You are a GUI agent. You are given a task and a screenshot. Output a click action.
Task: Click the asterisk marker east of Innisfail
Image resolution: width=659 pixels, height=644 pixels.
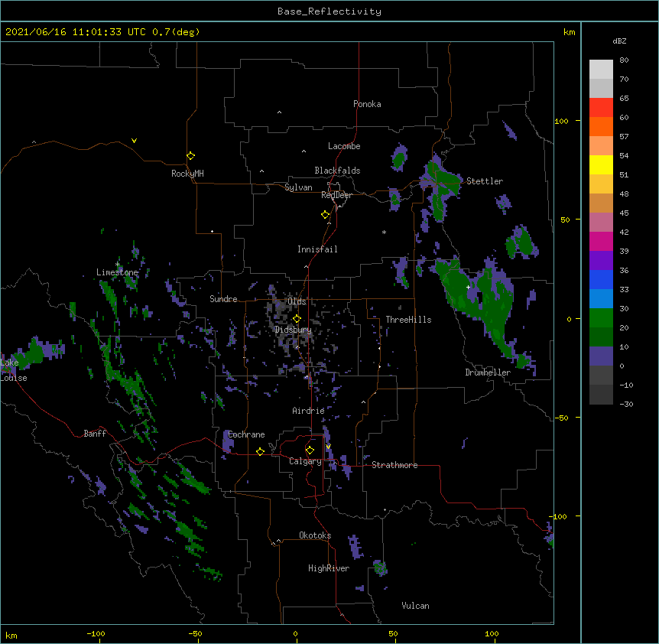coord(384,232)
